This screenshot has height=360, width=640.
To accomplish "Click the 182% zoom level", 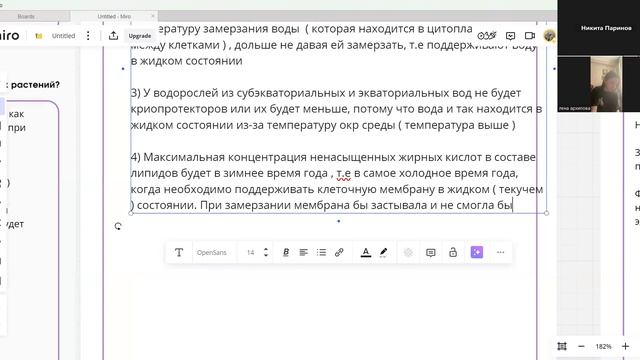I will pyautogui.click(x=603, y=347).
